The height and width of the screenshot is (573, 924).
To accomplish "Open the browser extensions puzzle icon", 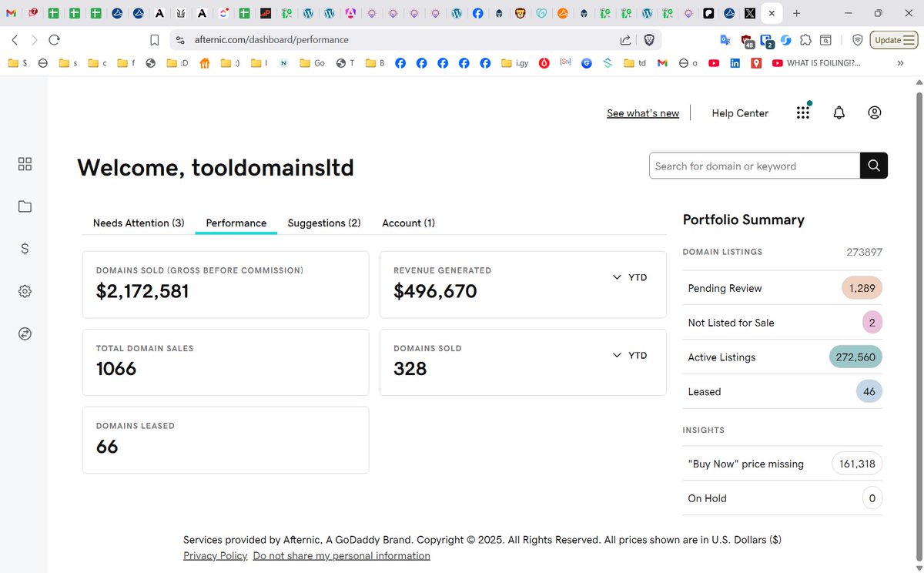I will point(805,40).
